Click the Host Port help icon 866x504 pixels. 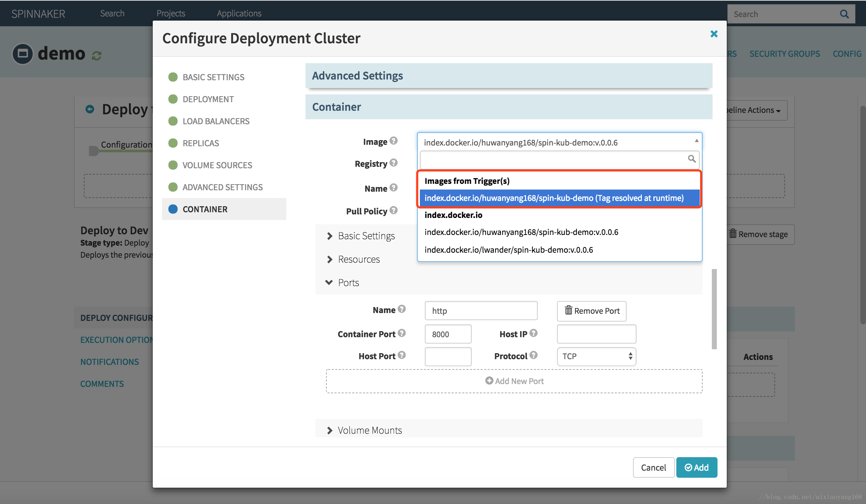pos(401,355)
